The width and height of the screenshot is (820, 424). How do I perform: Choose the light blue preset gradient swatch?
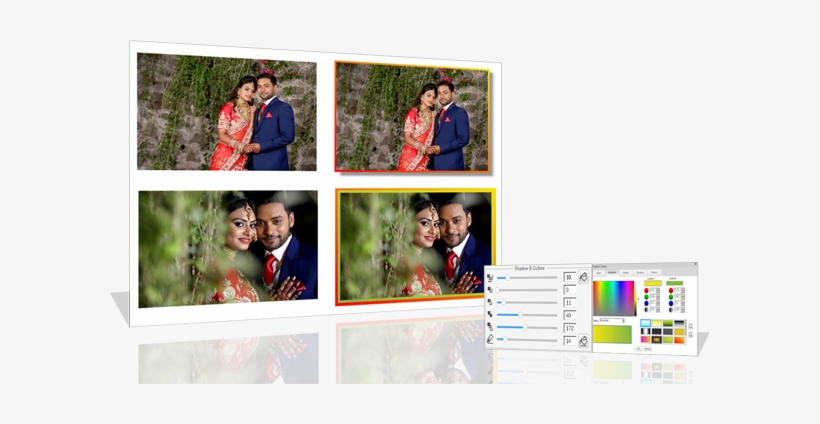(645, 324)
